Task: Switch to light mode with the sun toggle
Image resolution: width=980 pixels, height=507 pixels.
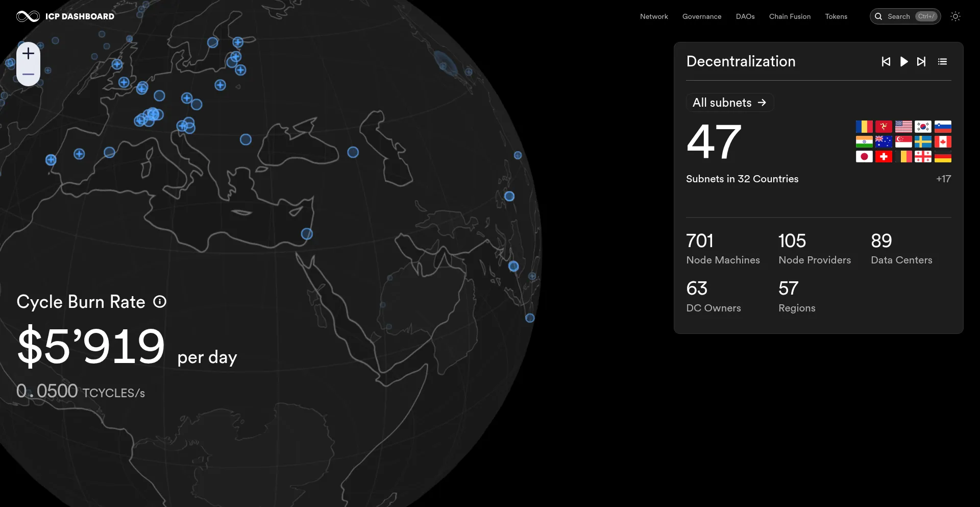Action: tap(955, 16)
